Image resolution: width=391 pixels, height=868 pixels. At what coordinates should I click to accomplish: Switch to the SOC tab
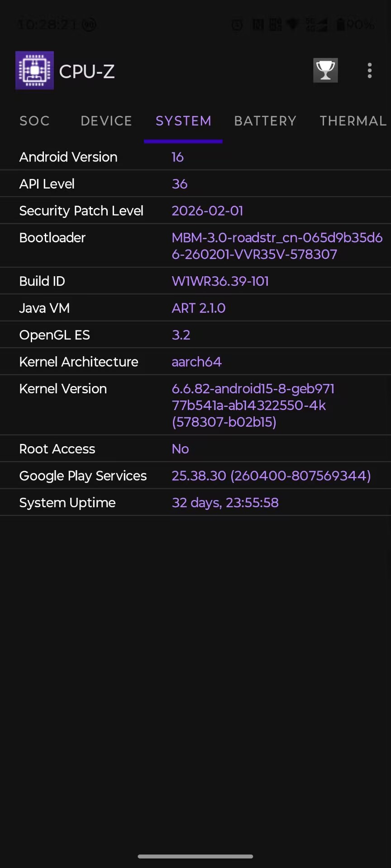click(x=34, y=121)
